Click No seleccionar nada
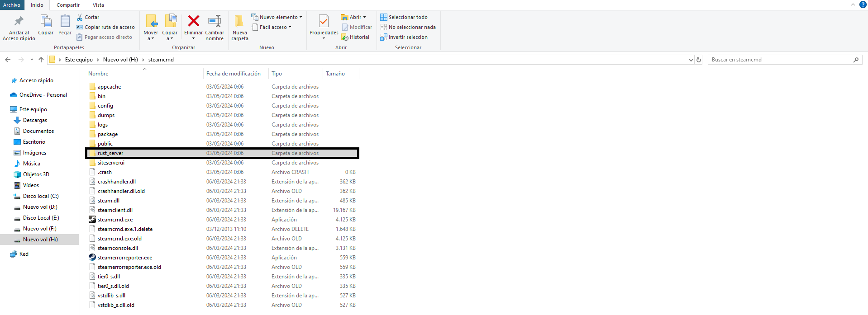The image size is (868, 315). tap(408, 27)
